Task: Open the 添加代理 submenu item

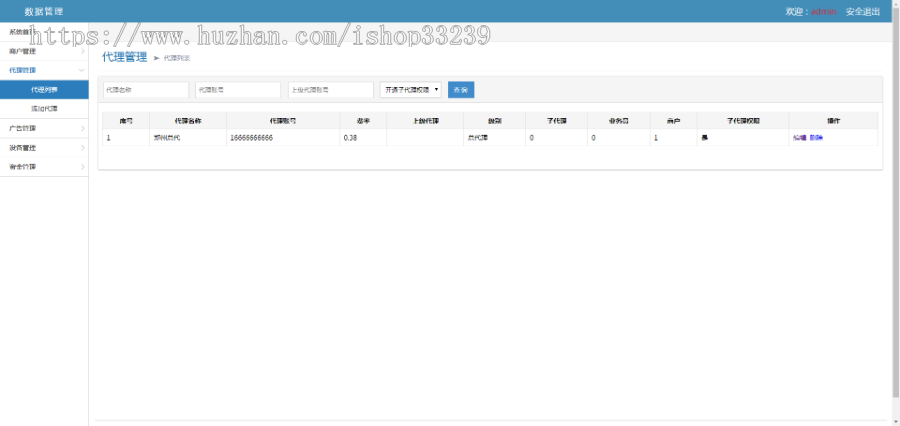Action: pos(44,109)
